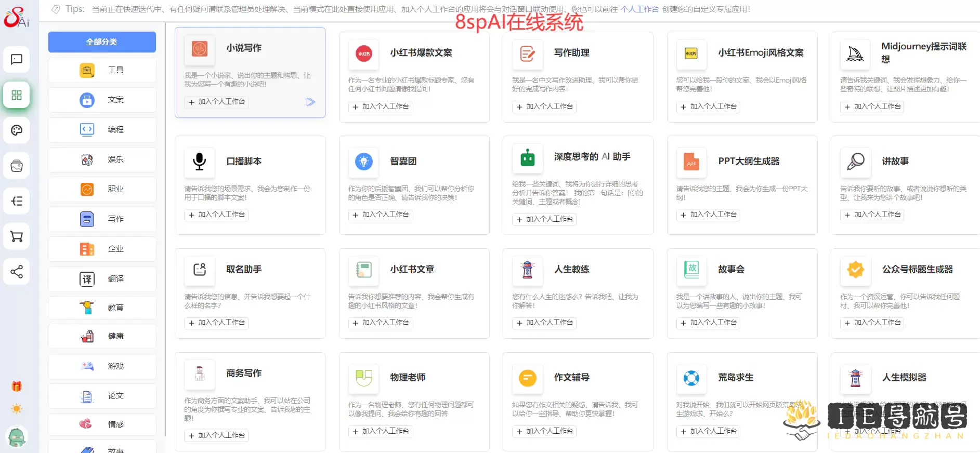The image size is (980, 453).
Task: Click the gift box icon in sidebar
Action: (x=17, y=387)
